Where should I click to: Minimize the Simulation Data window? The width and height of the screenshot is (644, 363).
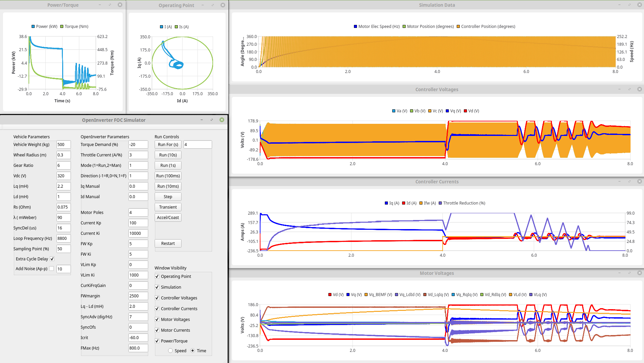click(x=619, y=5)
